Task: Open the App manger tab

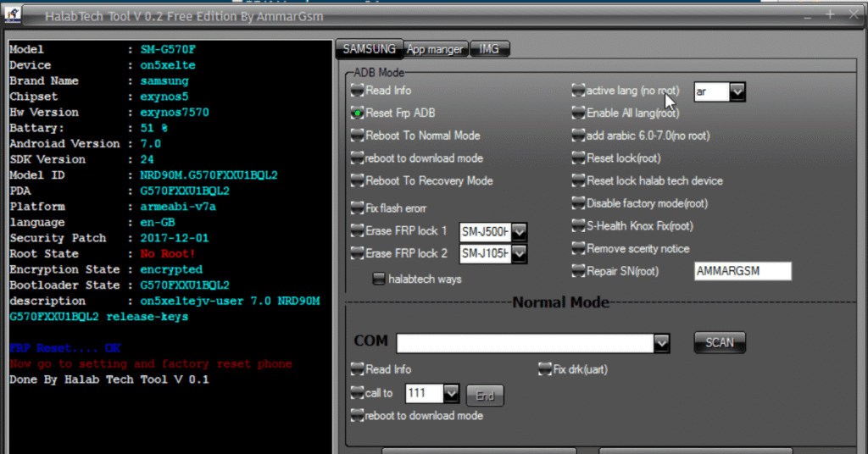Action: click(x=435, y=49)
